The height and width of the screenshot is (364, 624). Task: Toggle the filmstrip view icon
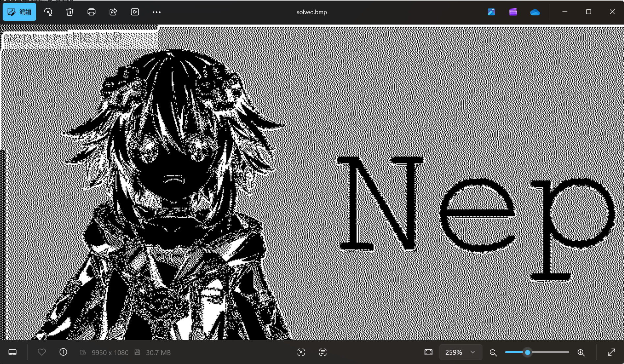click(13, 352)
